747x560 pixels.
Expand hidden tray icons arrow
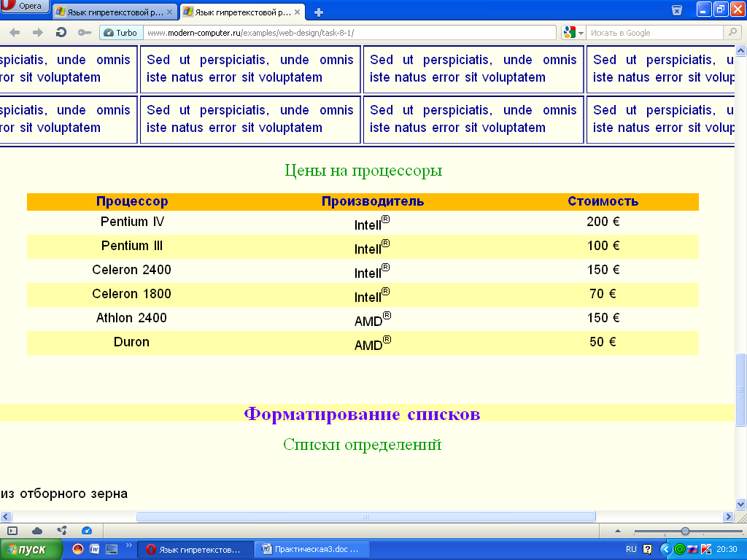[x=665, y=550]
